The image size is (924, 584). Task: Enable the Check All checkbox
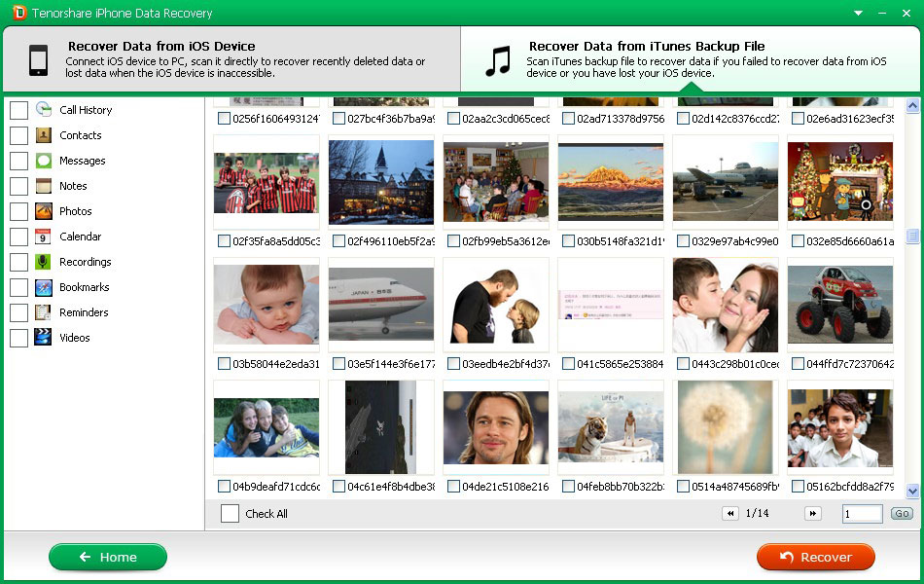(x=230, y=514)
